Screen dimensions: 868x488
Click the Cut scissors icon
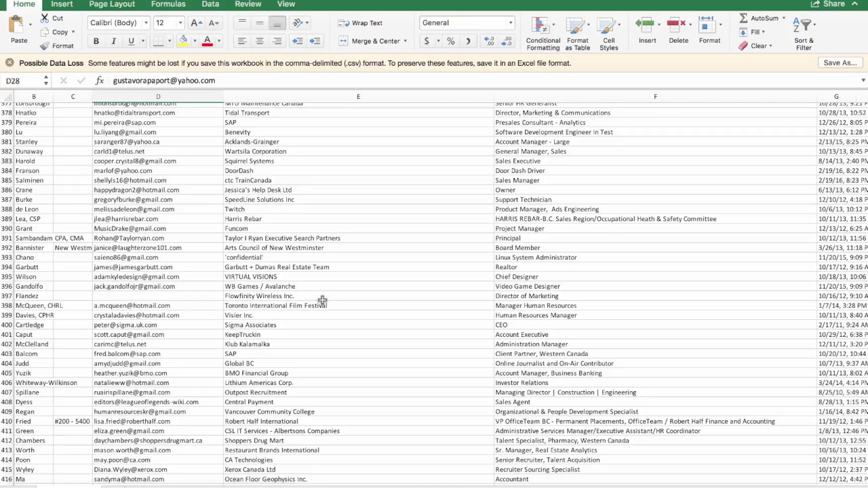click(x=44, y=18)
